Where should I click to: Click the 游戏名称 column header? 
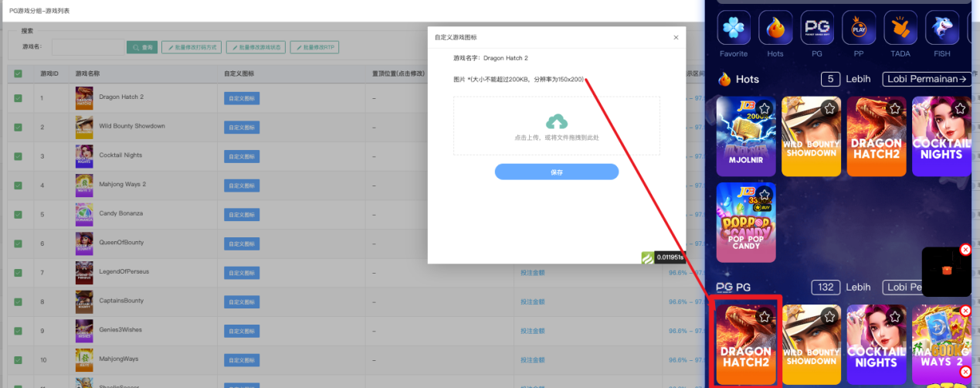[x=87, y=73]
